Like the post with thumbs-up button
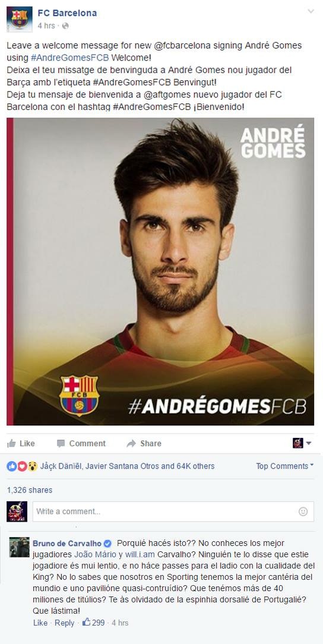 [21, 443]
